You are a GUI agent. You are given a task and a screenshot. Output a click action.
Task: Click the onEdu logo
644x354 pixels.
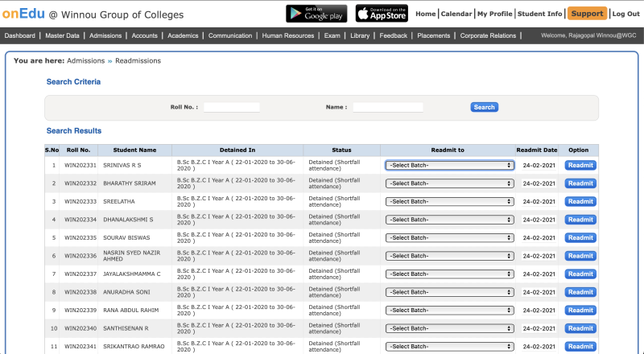coord(23,14)
